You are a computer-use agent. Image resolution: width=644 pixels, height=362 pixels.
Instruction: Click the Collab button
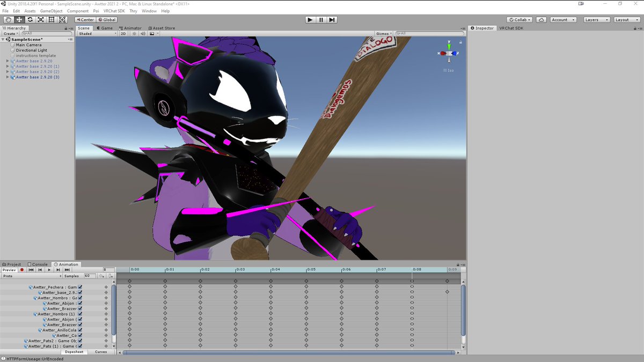pos(519,20)
